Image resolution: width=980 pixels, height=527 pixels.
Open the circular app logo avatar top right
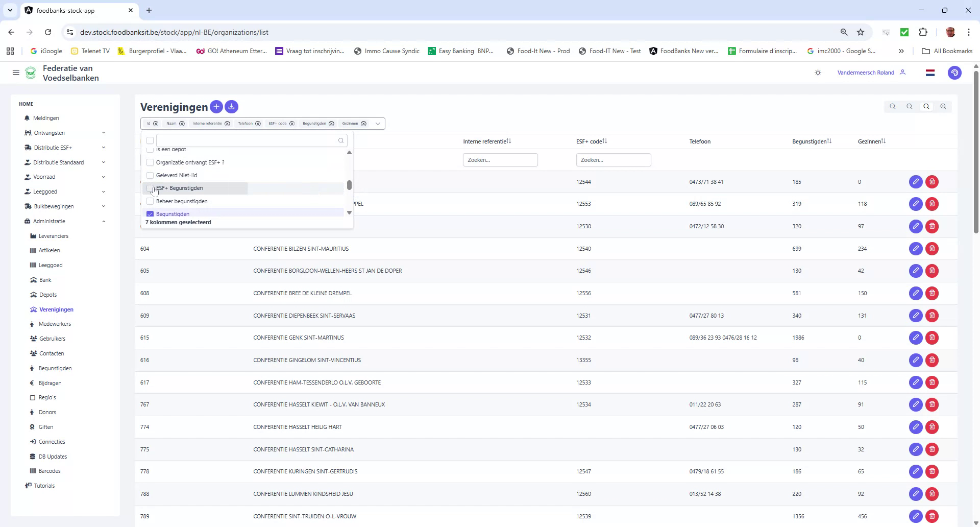[x=955, y=73]
